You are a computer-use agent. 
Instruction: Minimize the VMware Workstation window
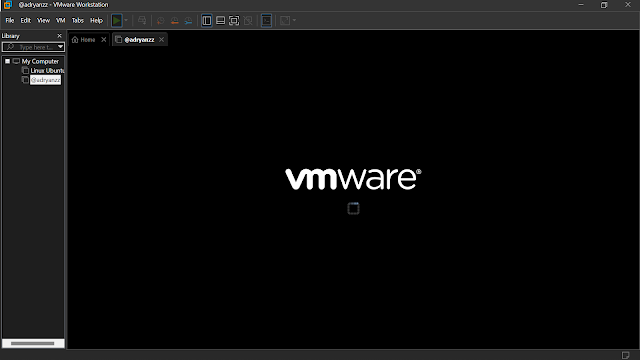[581, 5]
